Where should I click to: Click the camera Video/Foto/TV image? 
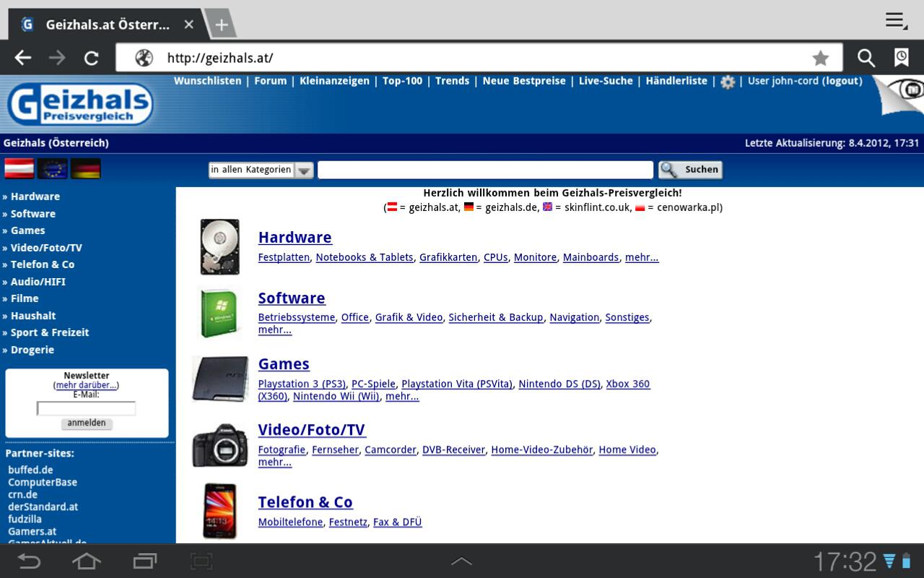pyautogui.click(x=220, y=444)
